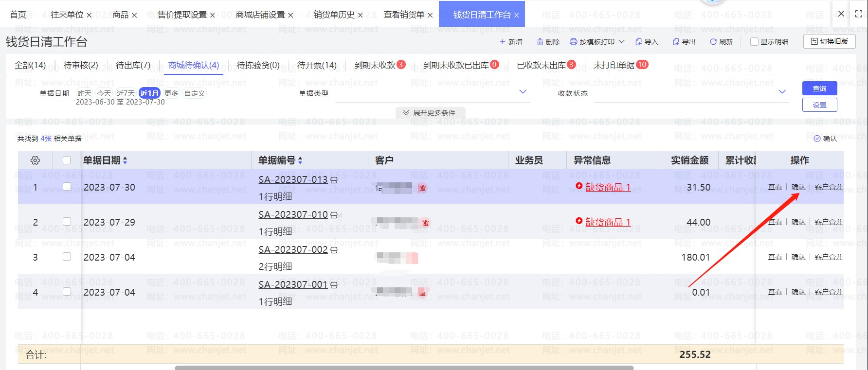Close the 往来单位 tab

pyautogui.click(x=89, y=16)
